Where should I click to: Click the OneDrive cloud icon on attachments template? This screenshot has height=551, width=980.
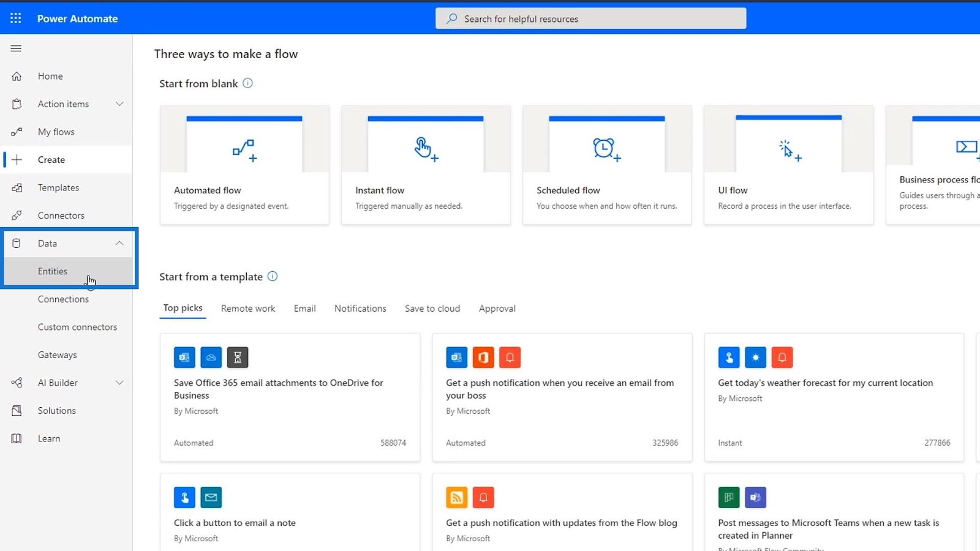pyautogui.click(x=211, y=358)
